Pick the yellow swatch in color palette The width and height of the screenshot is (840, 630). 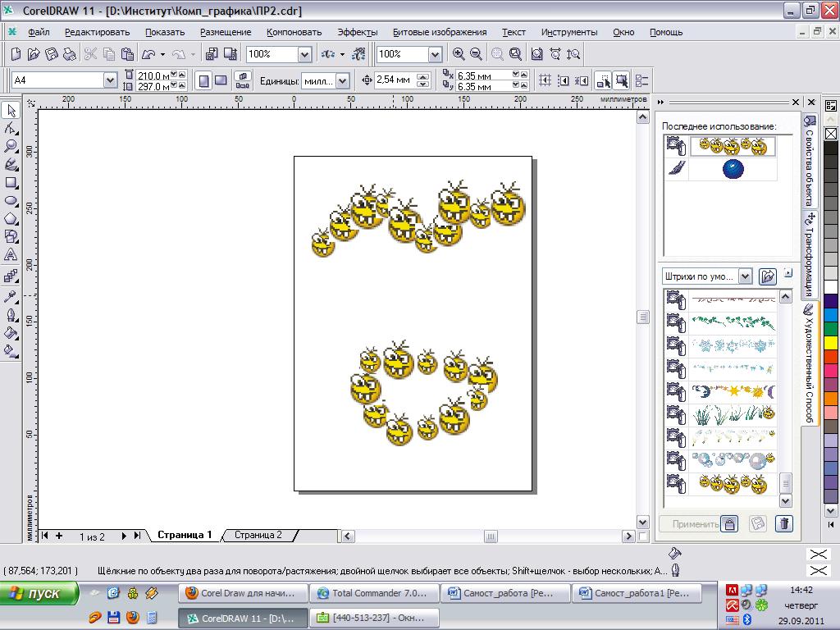pos(830,342)
